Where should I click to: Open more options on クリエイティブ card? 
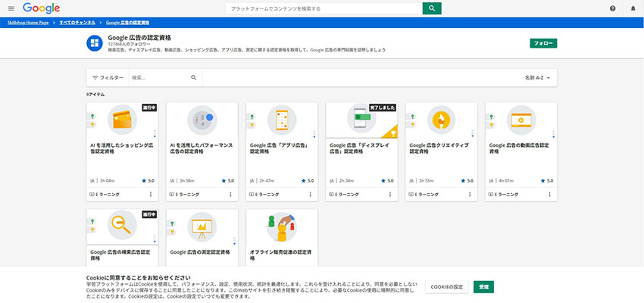coord(470,194)
